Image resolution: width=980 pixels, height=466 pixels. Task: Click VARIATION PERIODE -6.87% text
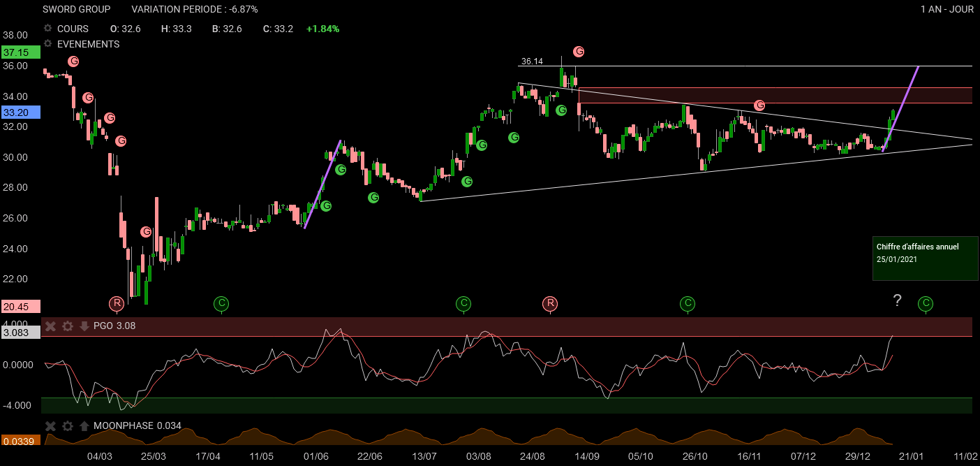[195, 9]
